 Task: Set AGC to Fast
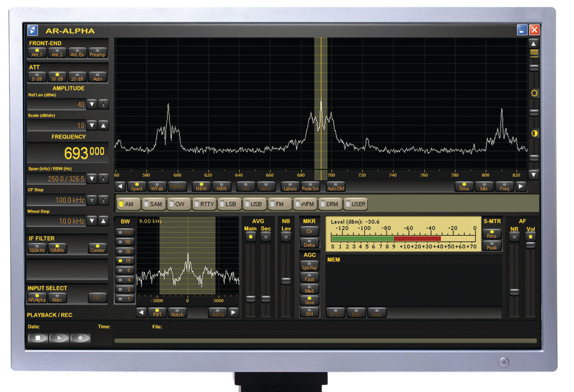[309, 279]
